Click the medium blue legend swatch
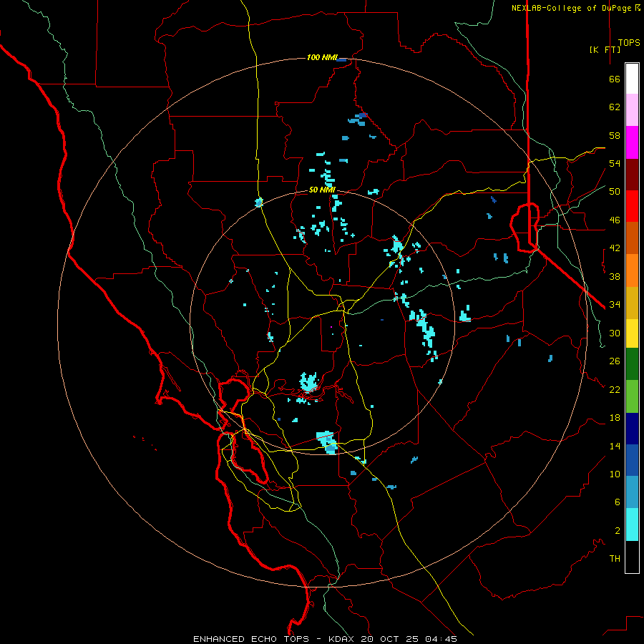This screenshot has height=644, width=644. (x=632, y=460)
